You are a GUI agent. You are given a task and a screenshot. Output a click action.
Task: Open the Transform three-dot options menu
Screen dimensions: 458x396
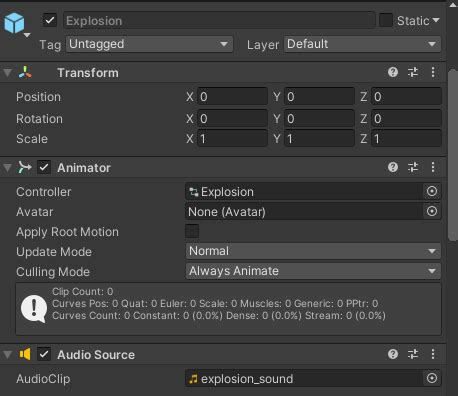[x=433, y=72]
